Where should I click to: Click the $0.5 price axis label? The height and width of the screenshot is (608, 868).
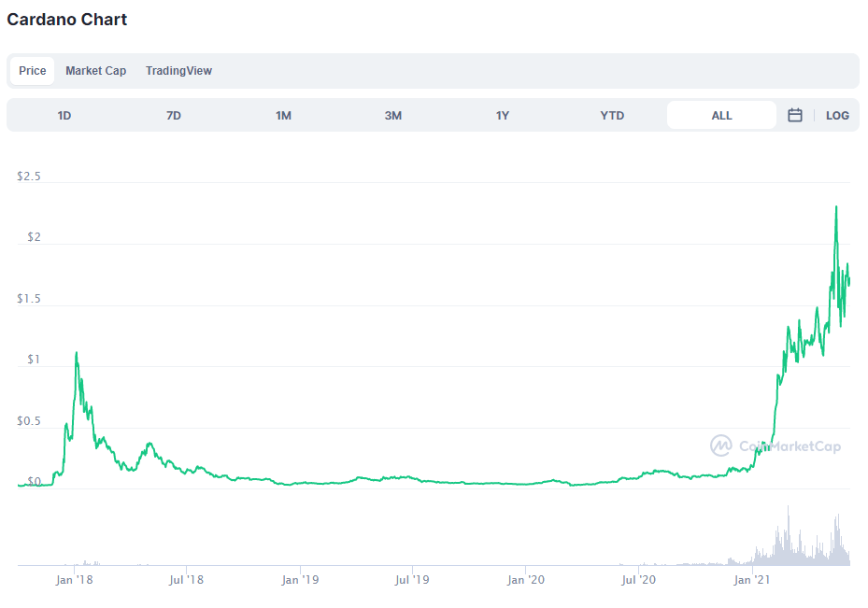(29, 421)
